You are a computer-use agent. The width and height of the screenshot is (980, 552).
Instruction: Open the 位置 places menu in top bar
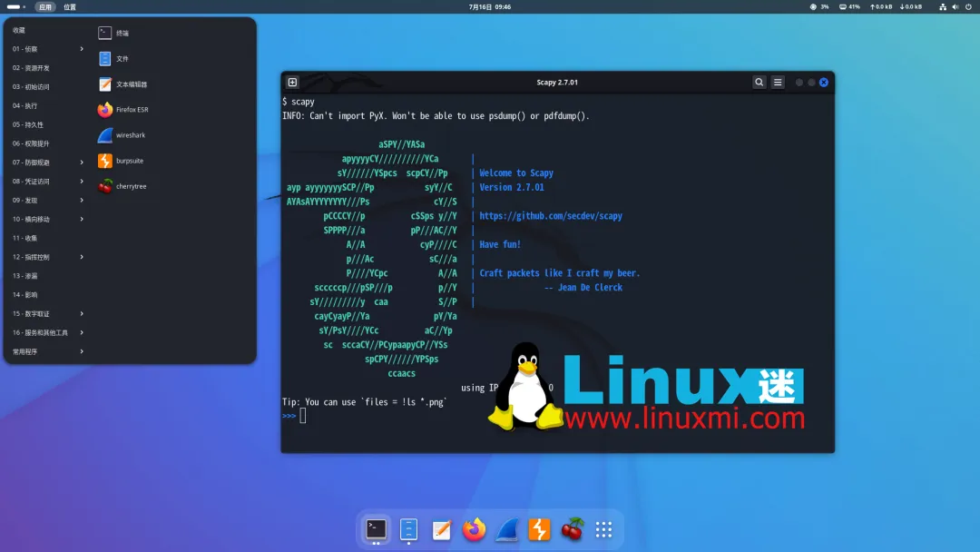pyautogui.click(x=70, y=7)
